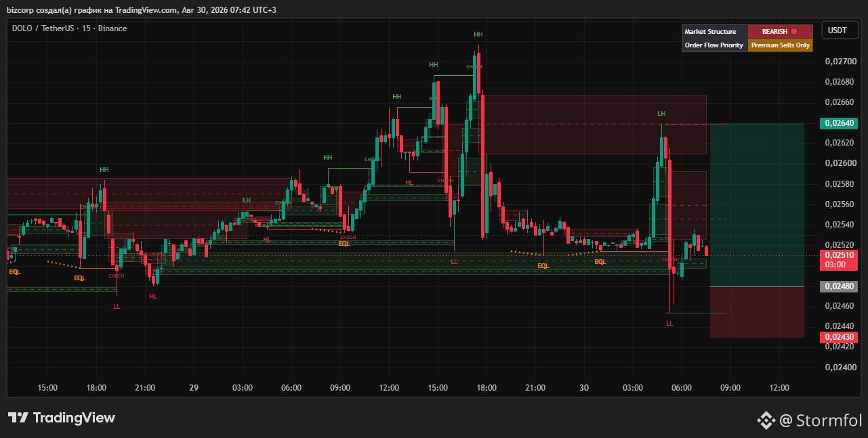
Task: Click the 0,02460 price axis label
Action: click(x=840, y=306)
